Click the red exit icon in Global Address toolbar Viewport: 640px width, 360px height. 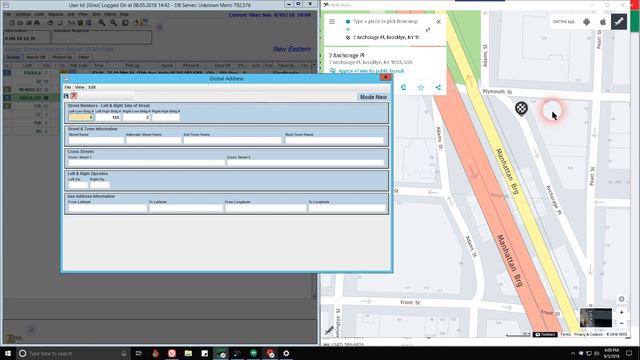click(74, 96)
